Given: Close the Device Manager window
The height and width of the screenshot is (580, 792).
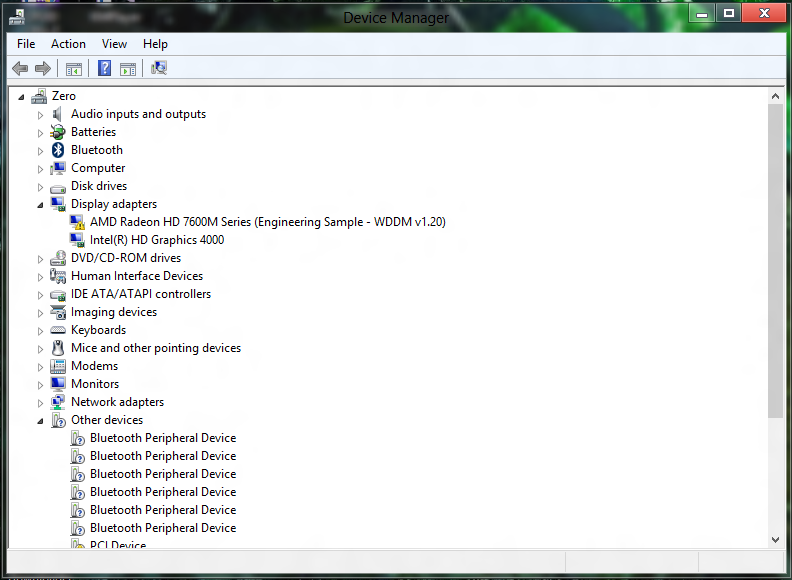Looking at the screenshot, I should (x=764, y=13).
